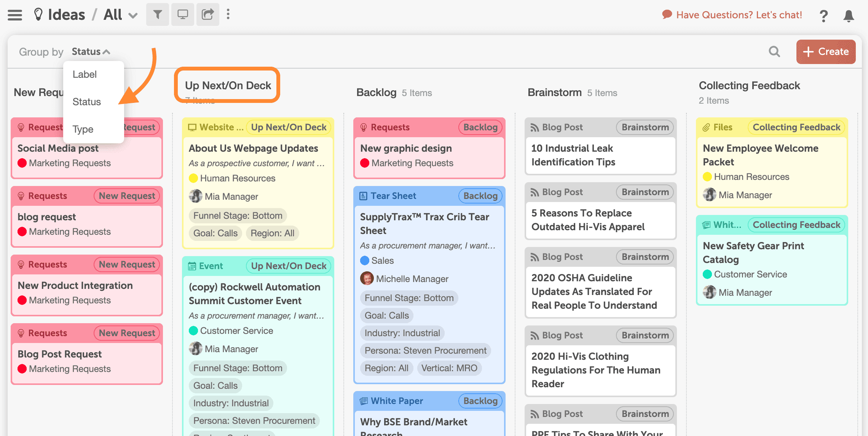The image size is (868, 436).
Task: Click lightbulb icon on Blog Post Request card
Action: [21, 333]
